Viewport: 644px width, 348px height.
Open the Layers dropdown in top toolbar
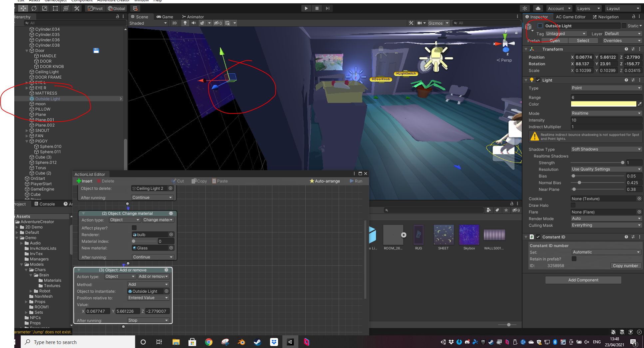(589, 8)
